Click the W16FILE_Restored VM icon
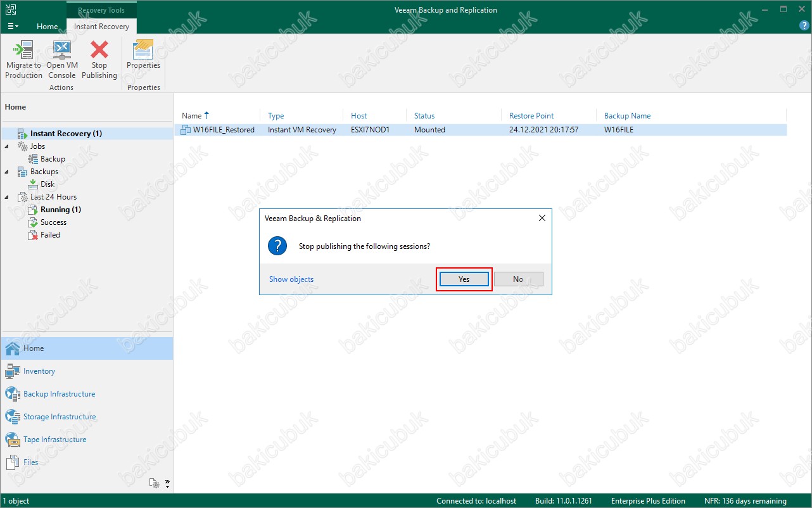The image size is (812, 508). [186, 130]
